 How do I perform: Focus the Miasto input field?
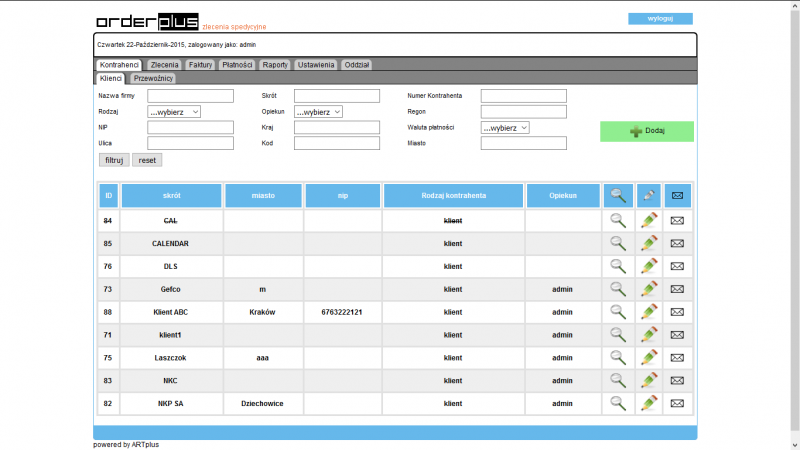pyautogui.click(x=523, y=143)
